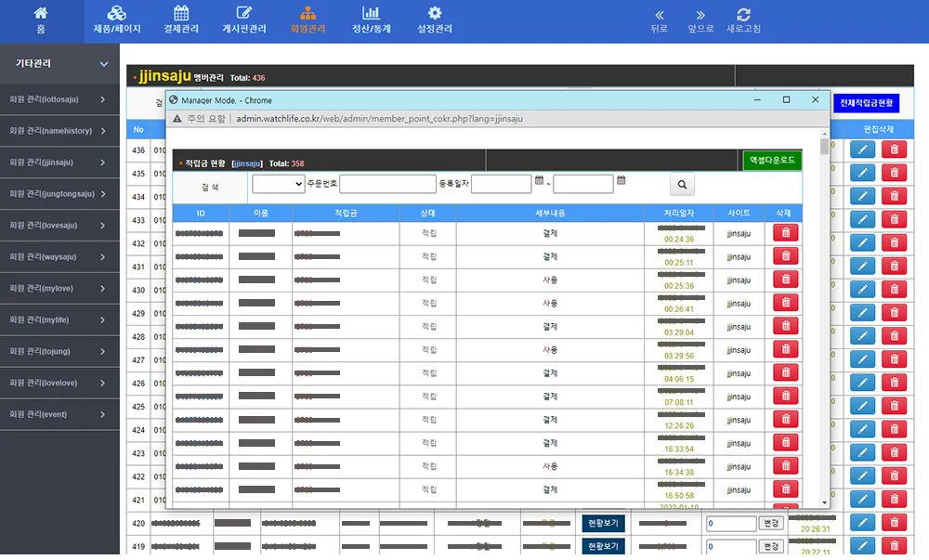The image size is (929, 560).
Task: Open 회원 관리(lovelove) sidebar item
Action: (59, 383)
